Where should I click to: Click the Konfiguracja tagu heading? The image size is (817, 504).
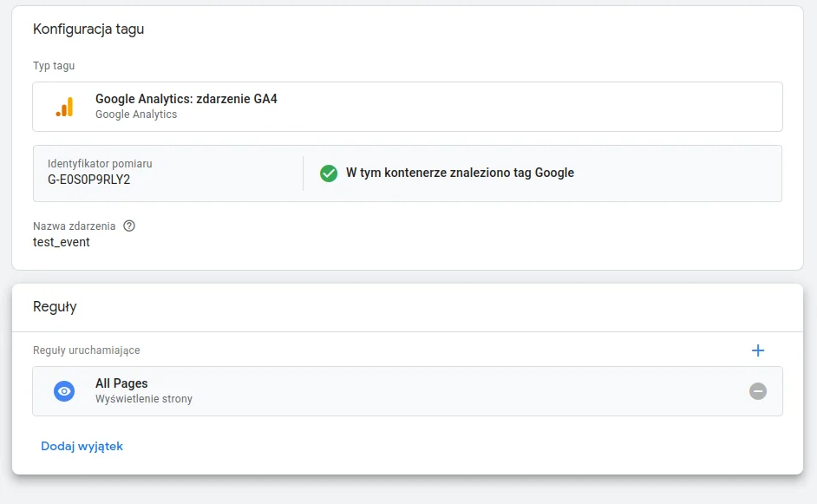88,29
